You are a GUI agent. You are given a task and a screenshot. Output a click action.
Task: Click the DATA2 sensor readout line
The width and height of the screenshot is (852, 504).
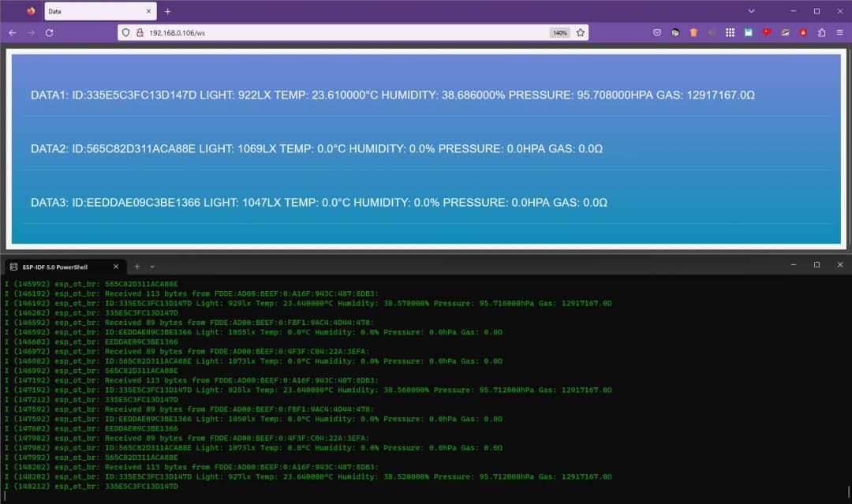[x=316, y=149]
